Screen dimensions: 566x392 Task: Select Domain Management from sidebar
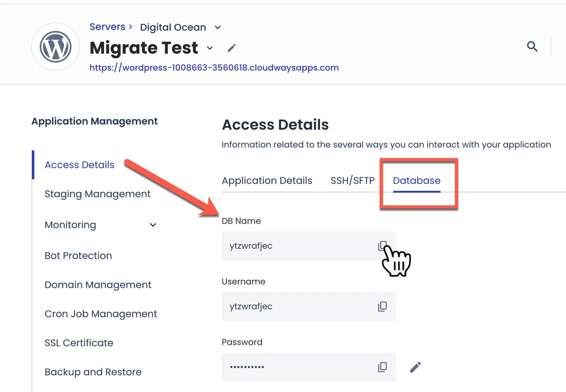click(98, 285)
